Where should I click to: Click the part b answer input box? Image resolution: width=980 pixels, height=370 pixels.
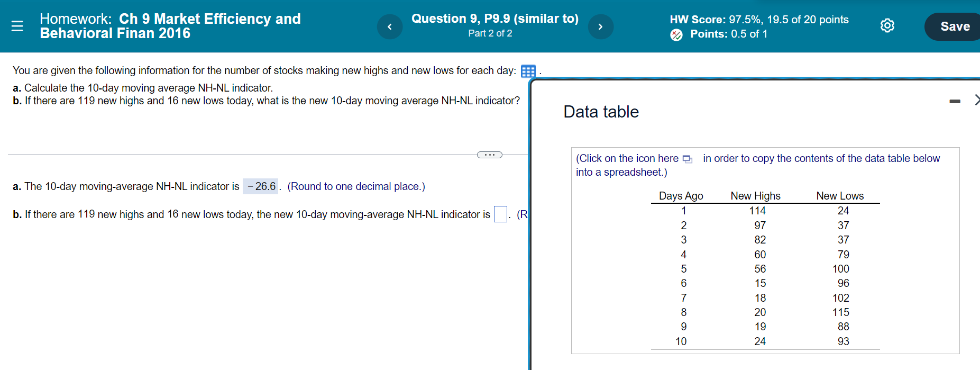500,214
